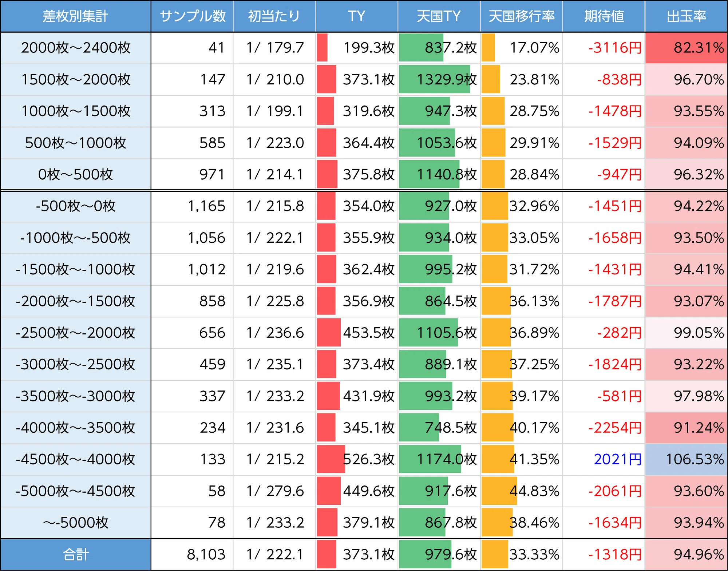This screenshot has width=728, height=571.
Task: Click the sample count 8,103 cell
Action: 192,555
